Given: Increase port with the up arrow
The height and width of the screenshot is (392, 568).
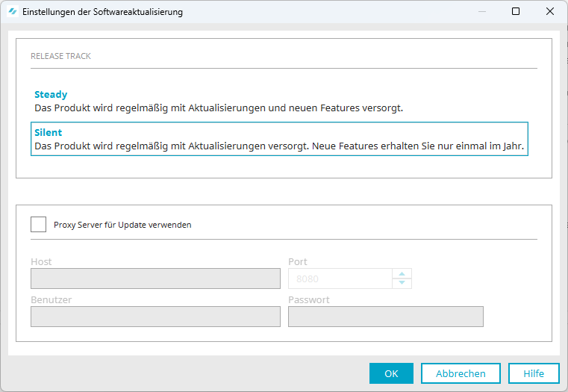Looking at the screenshot, I should click(402, 274).
